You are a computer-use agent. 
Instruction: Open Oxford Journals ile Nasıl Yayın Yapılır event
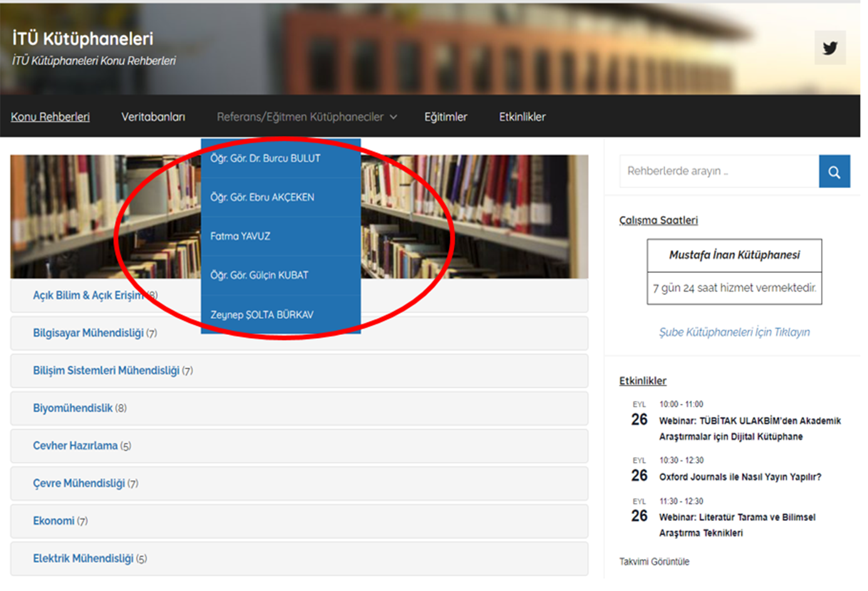click(x=740, y=477)
